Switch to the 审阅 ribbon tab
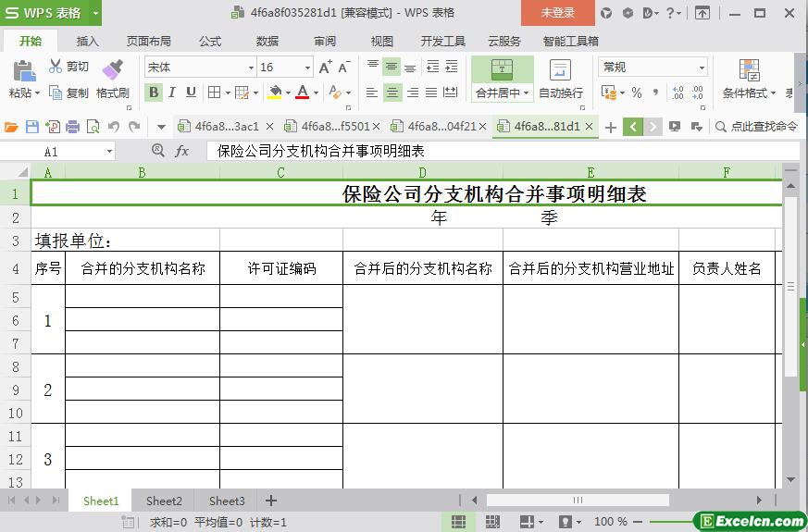Viewport: 808px width, 532px height. tap(325, 42)
